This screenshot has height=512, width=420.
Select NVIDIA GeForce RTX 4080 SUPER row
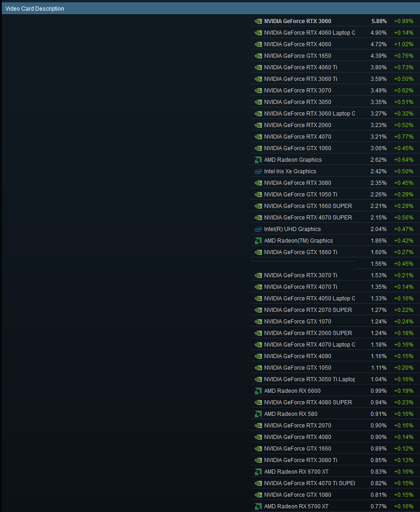click(335, 402)
